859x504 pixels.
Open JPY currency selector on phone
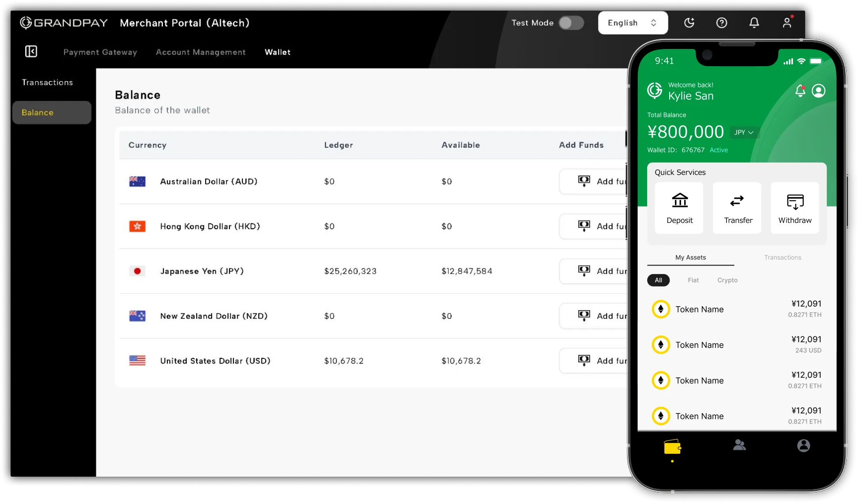(744, 132)
